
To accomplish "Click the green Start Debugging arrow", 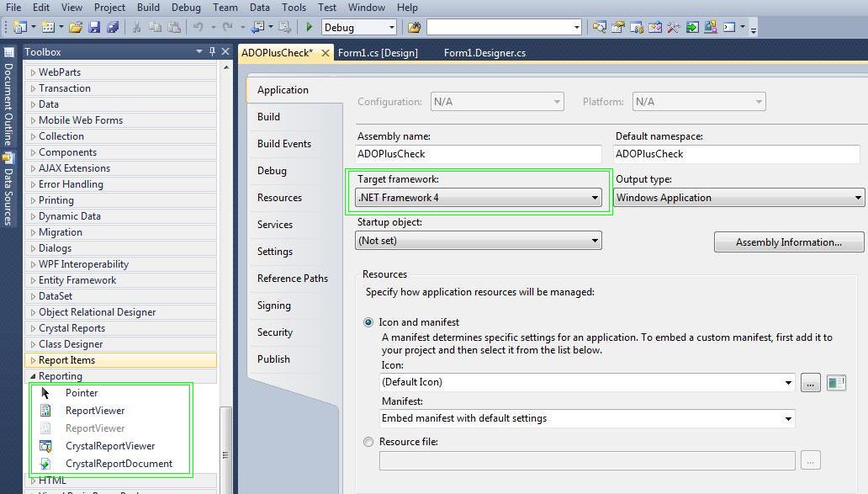I will pos(309,27).
